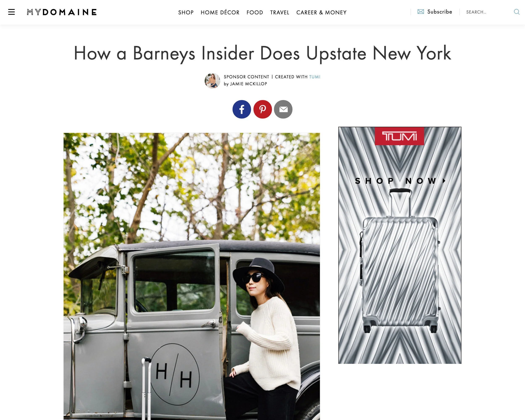Click the Shop Now arrow in ad
Image resolution: width=525 pixels, height=420 pixels.
coord(444,181)
